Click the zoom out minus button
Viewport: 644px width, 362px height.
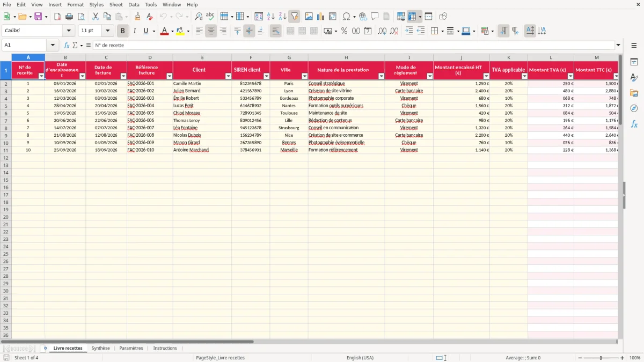(x=579, y=358)
